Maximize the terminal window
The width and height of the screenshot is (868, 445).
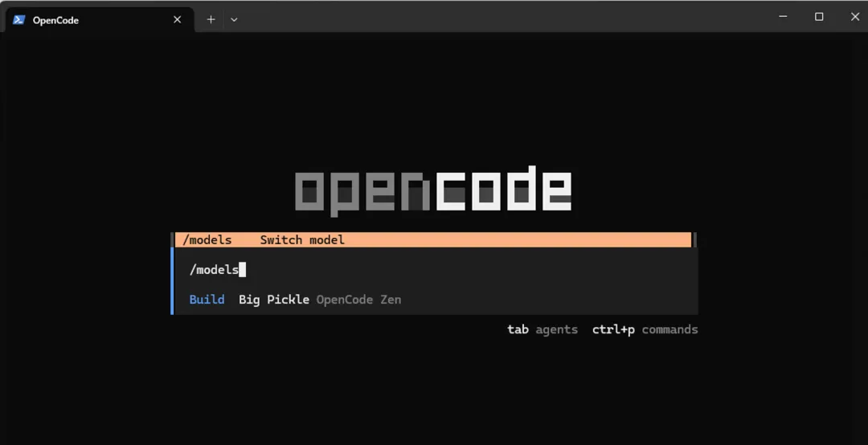819,17
